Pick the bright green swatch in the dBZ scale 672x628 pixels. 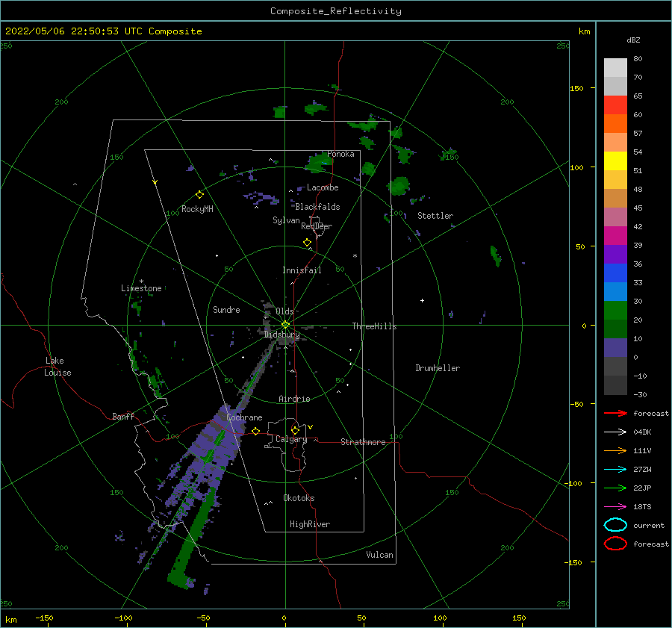[x=615, y=310]
